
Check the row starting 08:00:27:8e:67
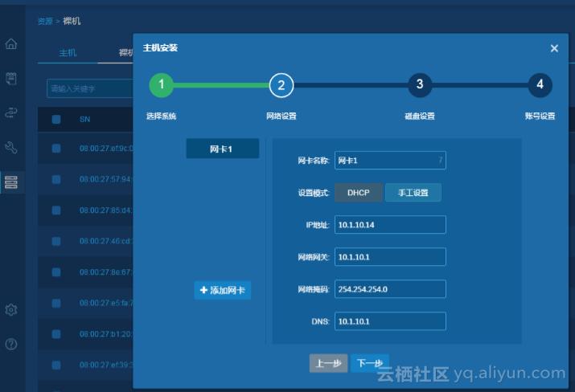56,272
